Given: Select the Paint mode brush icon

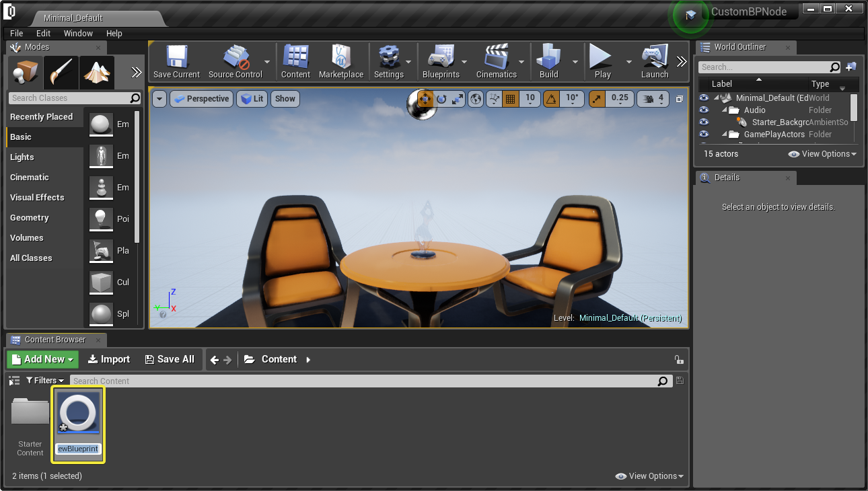Looking at the screenshot, I should (61, 73).
